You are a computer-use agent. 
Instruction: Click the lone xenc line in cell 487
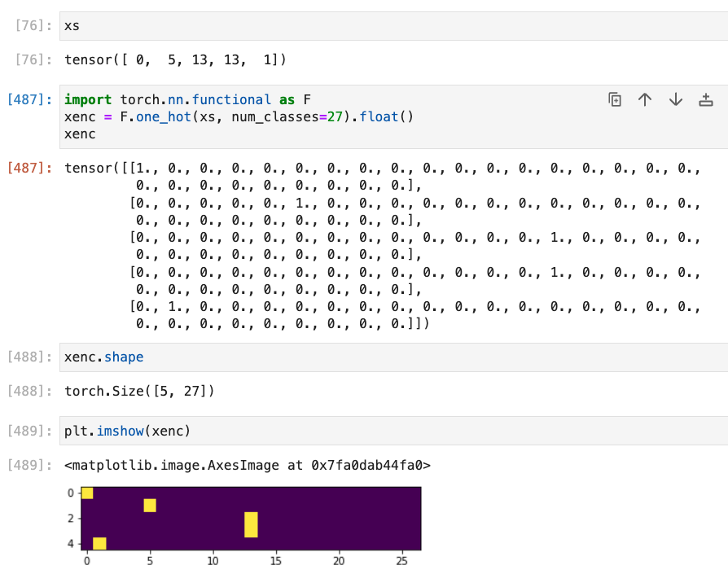click(80, 134)
